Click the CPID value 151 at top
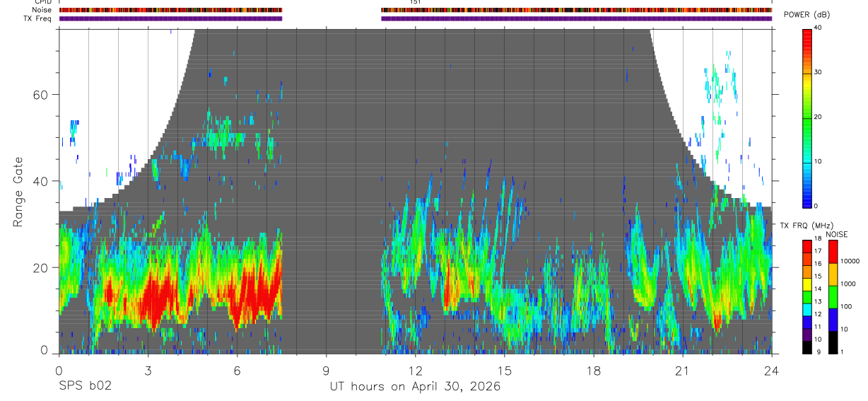 tap(415, 2)
